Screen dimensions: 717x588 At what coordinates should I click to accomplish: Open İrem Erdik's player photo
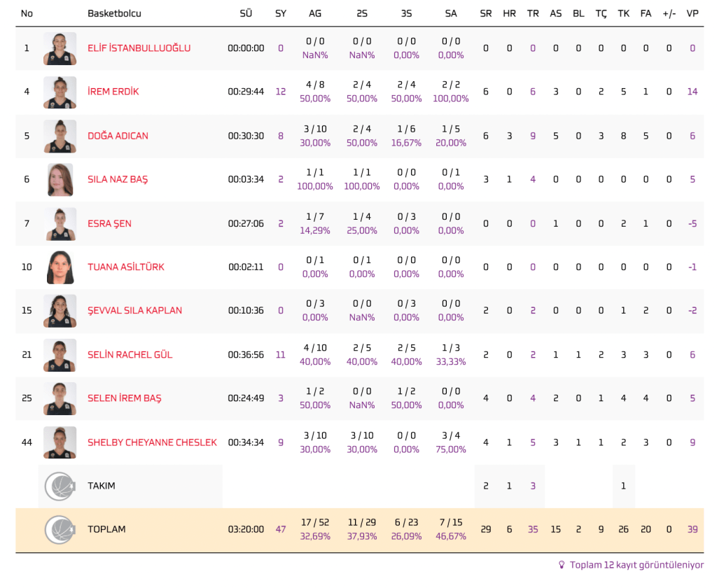[x=60, y=92]
